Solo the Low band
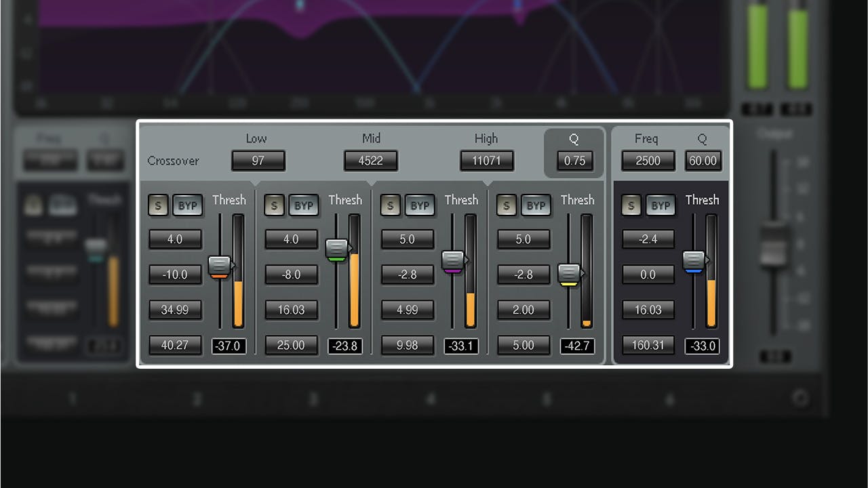The image size is (868, 488). point(158,205)
